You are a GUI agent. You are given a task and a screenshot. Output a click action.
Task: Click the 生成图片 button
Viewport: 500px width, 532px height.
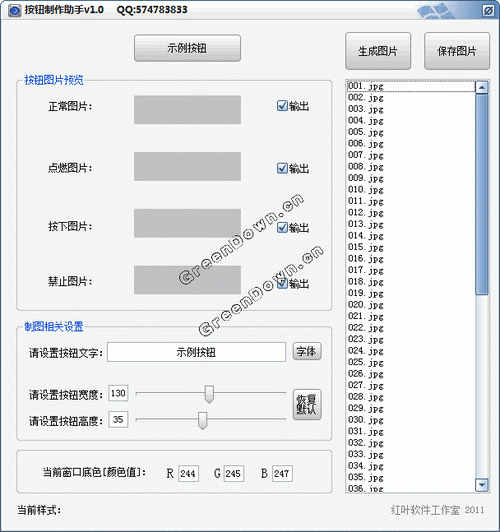click(x=378, y=51)
